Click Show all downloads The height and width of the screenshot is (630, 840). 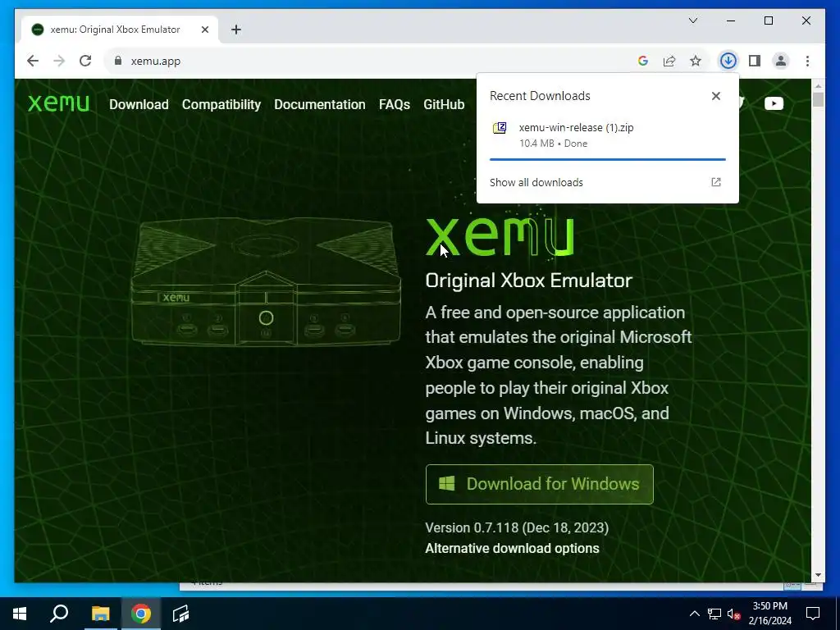coord(536,183)
